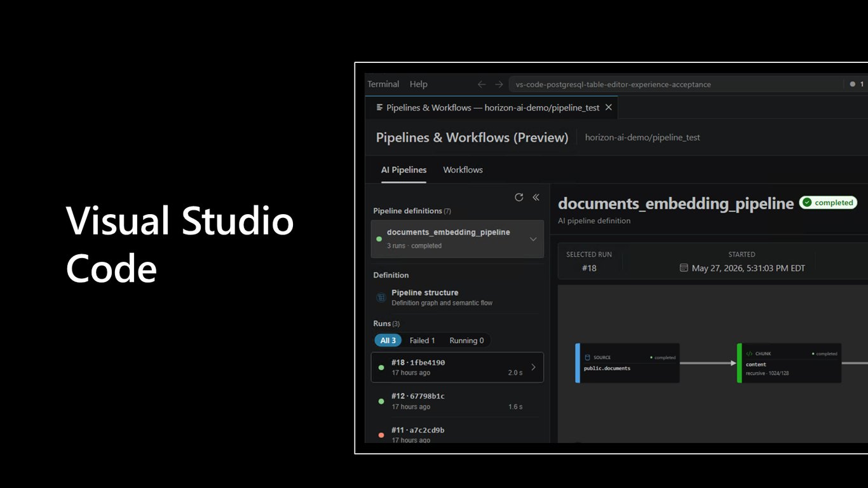Expand the documents_embedding_pipeline chevron
This screenshot has width=868, height=488.
click(533, 239)
